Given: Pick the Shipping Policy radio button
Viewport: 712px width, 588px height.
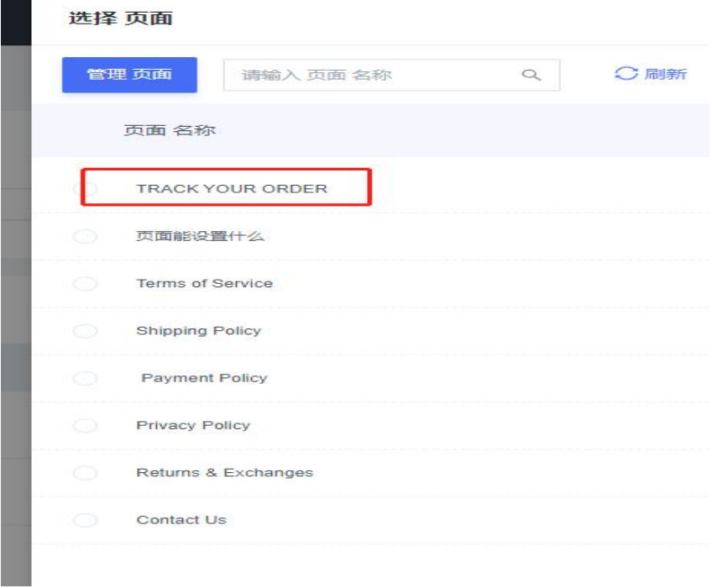Looking at the screenshot, I should click(x=86, y=331).
